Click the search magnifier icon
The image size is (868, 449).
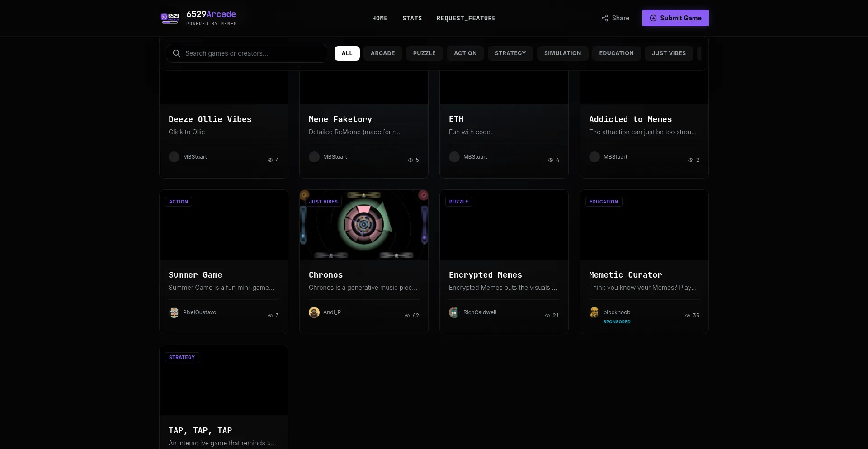[x=177, y=53]
